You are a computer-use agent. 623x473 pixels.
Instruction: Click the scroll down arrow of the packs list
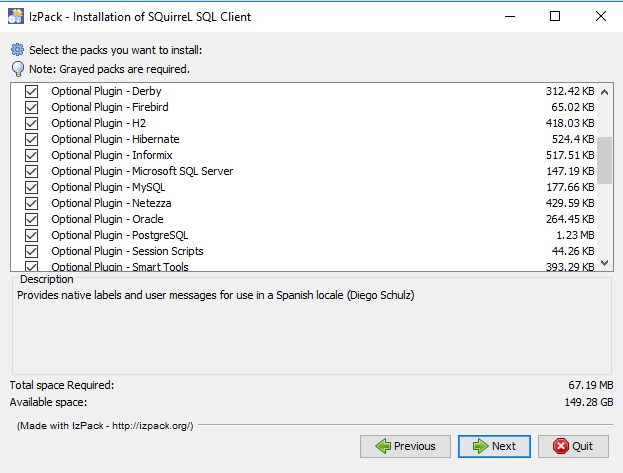[x=604, y=263]
